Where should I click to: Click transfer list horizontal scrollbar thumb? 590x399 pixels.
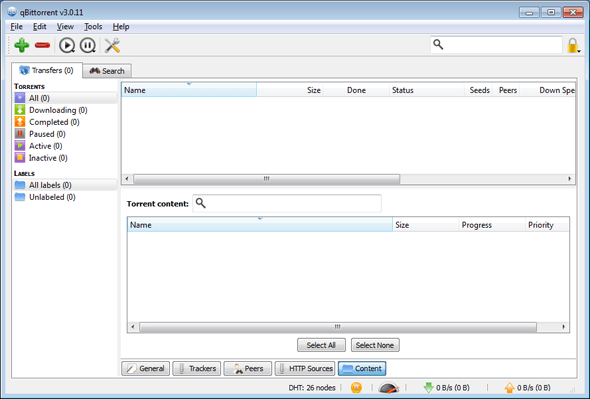tap(266, 179)
